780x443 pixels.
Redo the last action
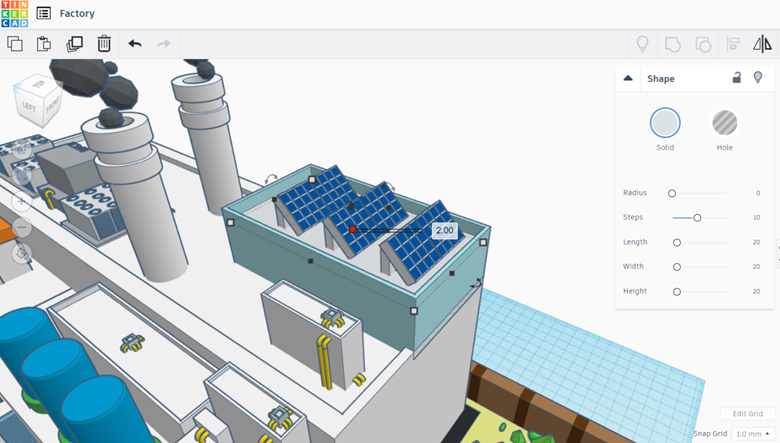point(164,44)
